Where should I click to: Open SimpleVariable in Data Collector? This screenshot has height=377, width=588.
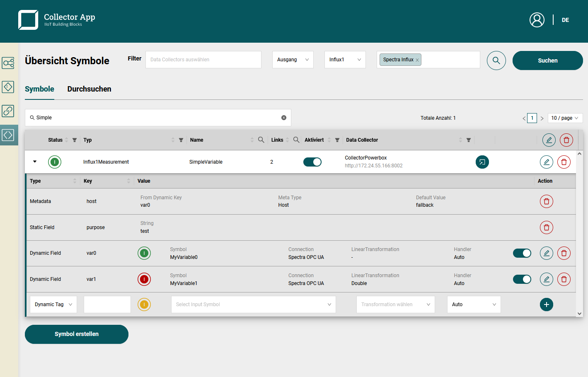482,162
